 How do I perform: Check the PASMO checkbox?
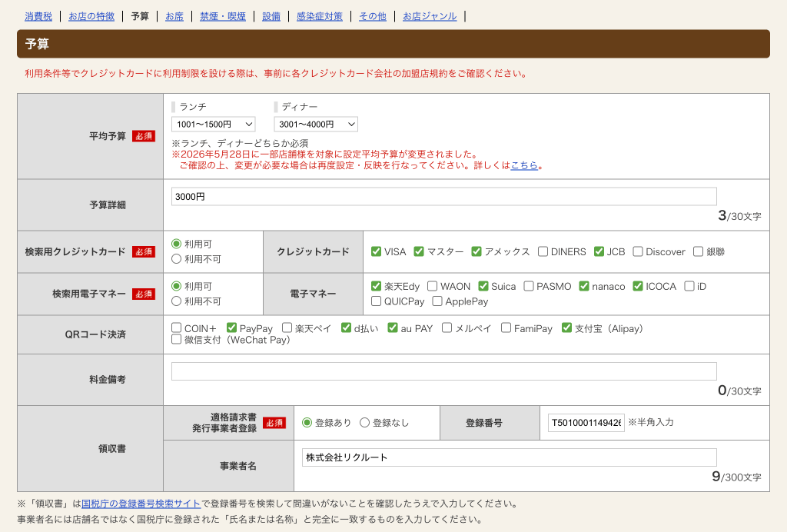[529, 286]
